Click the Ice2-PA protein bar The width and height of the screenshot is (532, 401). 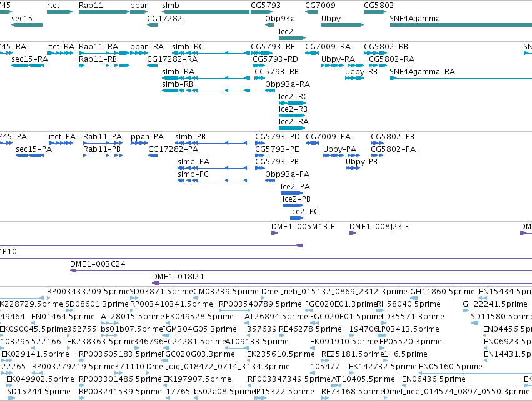click(291, 193)
